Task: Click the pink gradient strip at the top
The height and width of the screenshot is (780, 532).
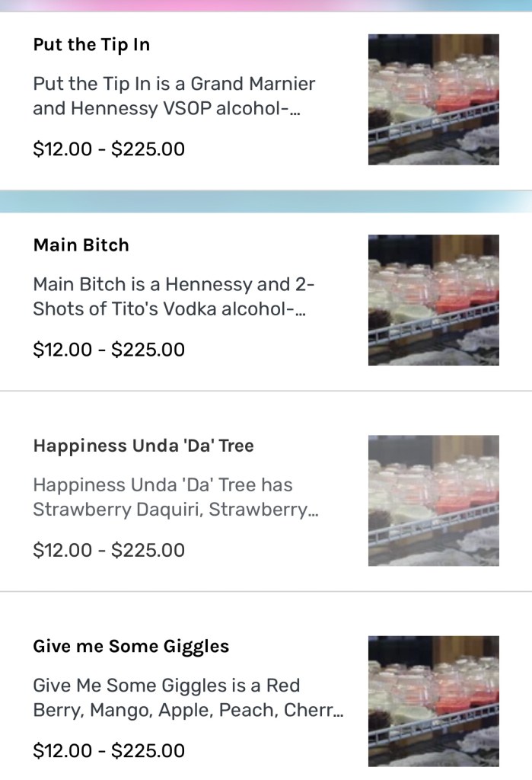Action: point(266,5)
